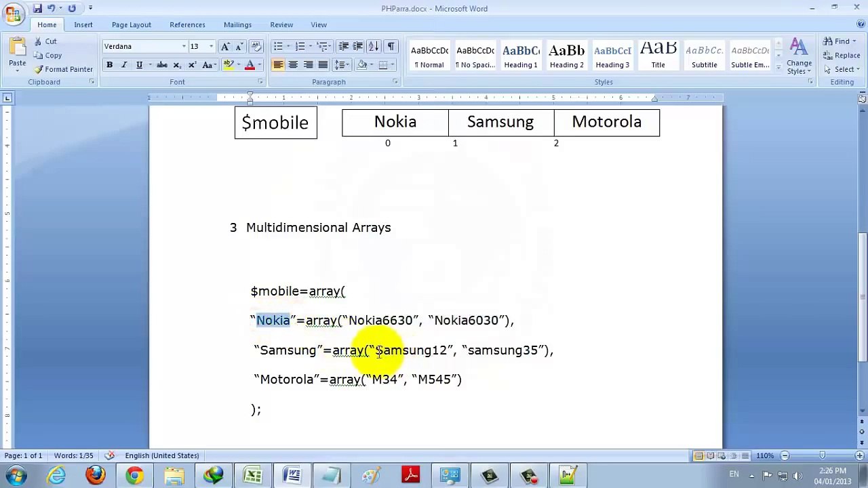Click Words: 1/35 in the status bar
868x488 pixels.
[73, 455]
